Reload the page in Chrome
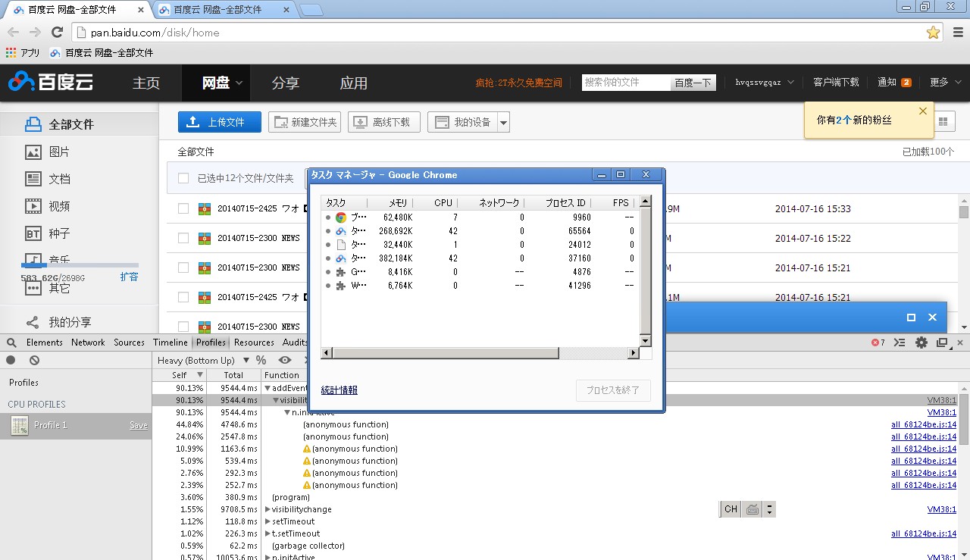 coord(57,33)
